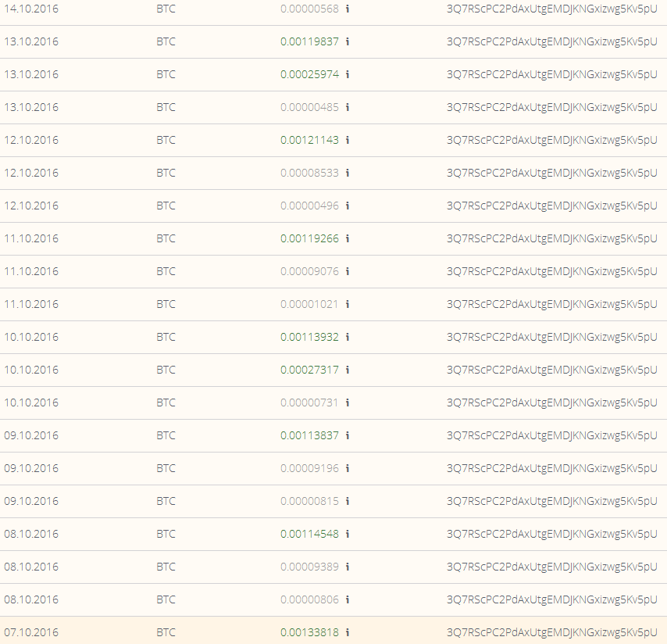Click info icon next to 0.00000568
667x644 pixels.
pyautogui.click(x=348, y=9)
